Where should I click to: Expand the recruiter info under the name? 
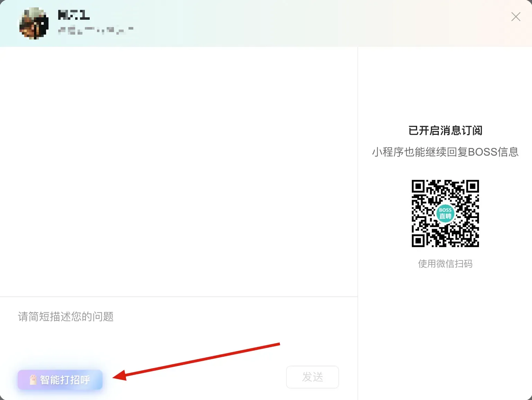tap(96, 30)
